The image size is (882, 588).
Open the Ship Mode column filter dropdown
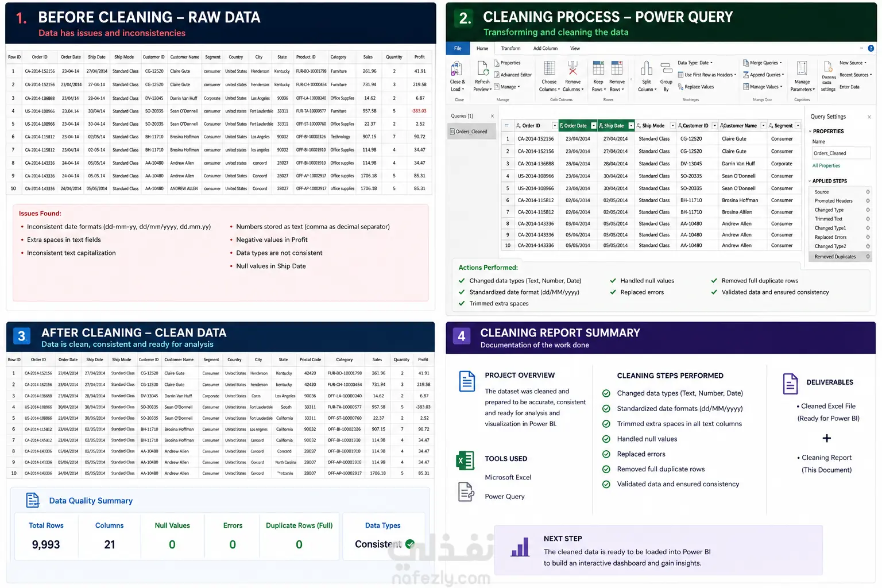tap(672, 126)
